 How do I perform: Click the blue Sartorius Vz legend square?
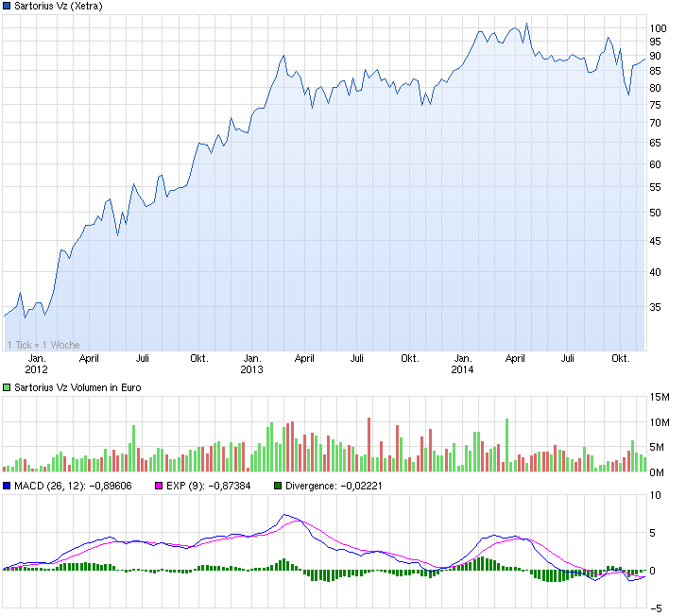pyautogui.click(x=7, y=6)
